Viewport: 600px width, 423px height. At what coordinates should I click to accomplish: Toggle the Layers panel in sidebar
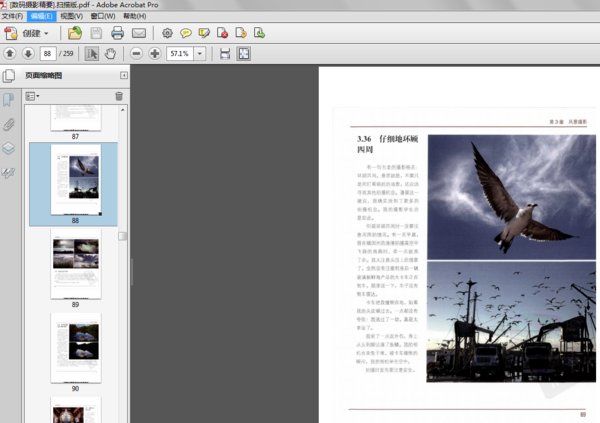[x=9, y=148]
